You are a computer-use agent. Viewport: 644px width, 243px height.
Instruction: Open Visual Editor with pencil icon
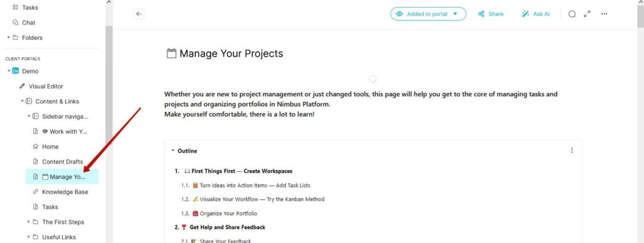coord(42,86)
